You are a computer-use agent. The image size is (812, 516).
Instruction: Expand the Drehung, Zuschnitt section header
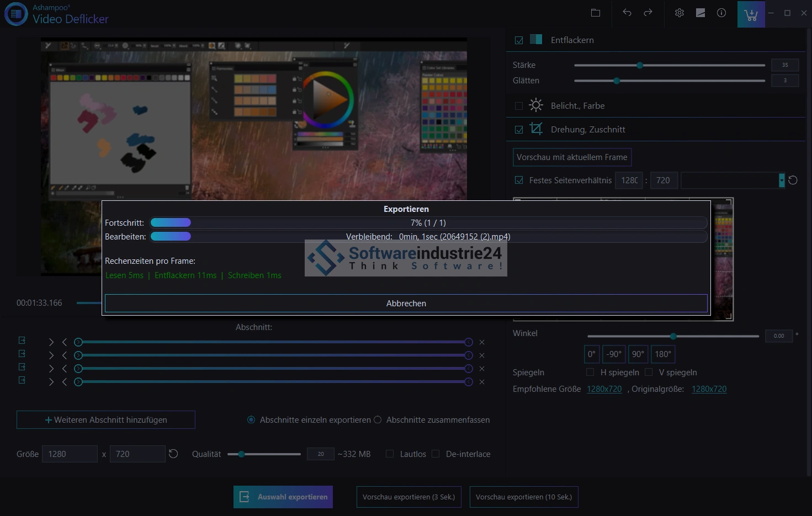coord(588,130)
